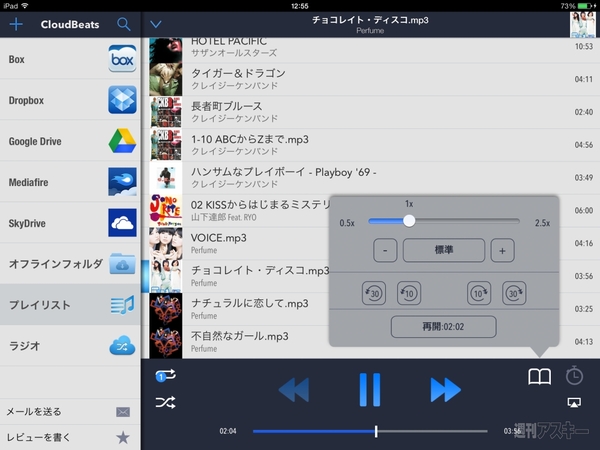
Task: Click the battery indicator in status bar
Action: point(587,6)
